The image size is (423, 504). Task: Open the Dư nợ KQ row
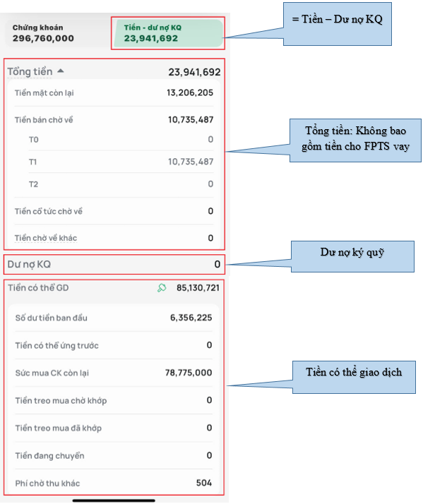tap(114, 265)
